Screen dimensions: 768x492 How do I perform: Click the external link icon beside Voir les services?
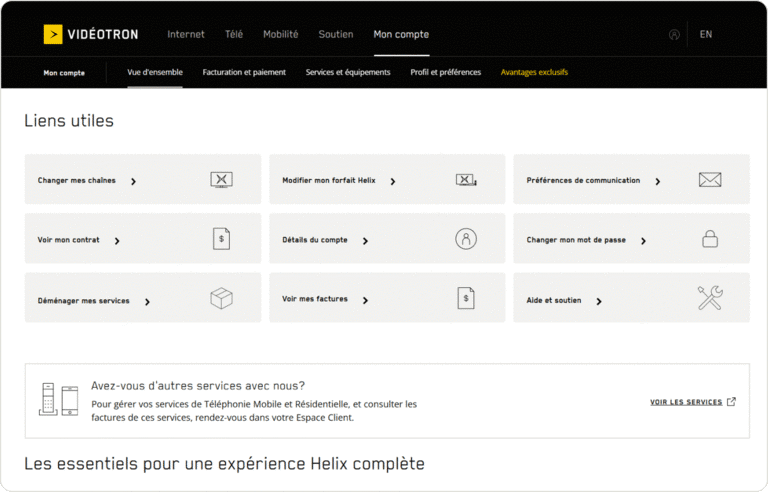point(731,401)
